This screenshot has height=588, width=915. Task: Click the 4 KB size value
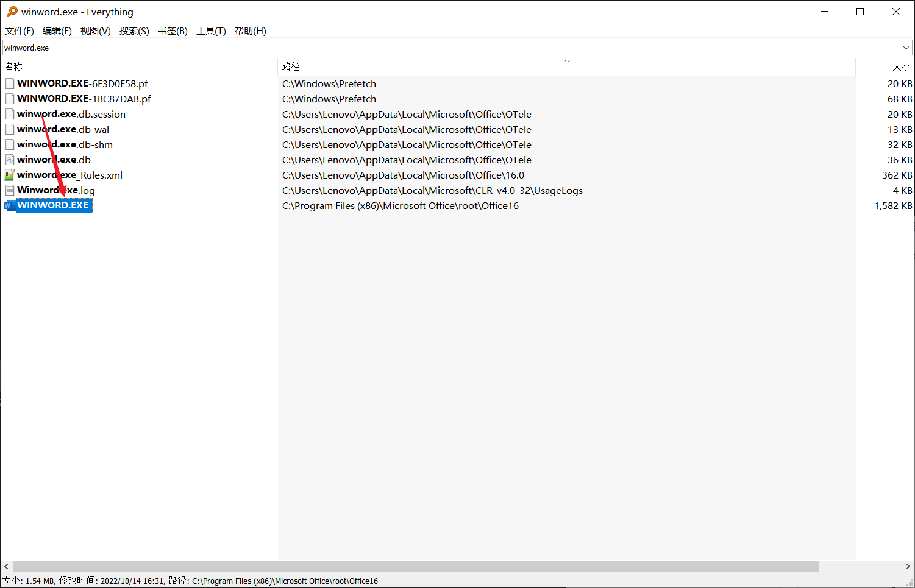point(903,190)
